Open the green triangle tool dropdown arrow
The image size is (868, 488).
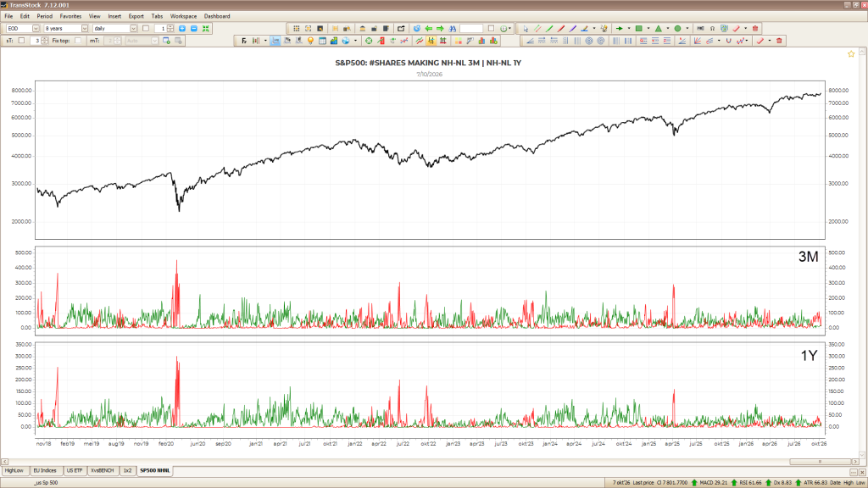(x=668, y=28)
